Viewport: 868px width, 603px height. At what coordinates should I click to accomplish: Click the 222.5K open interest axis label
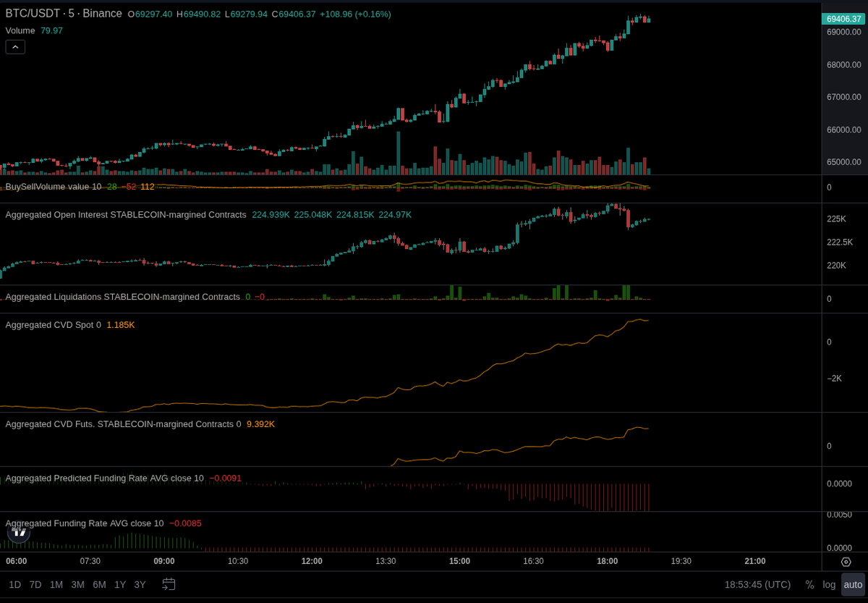coord(840,243)
